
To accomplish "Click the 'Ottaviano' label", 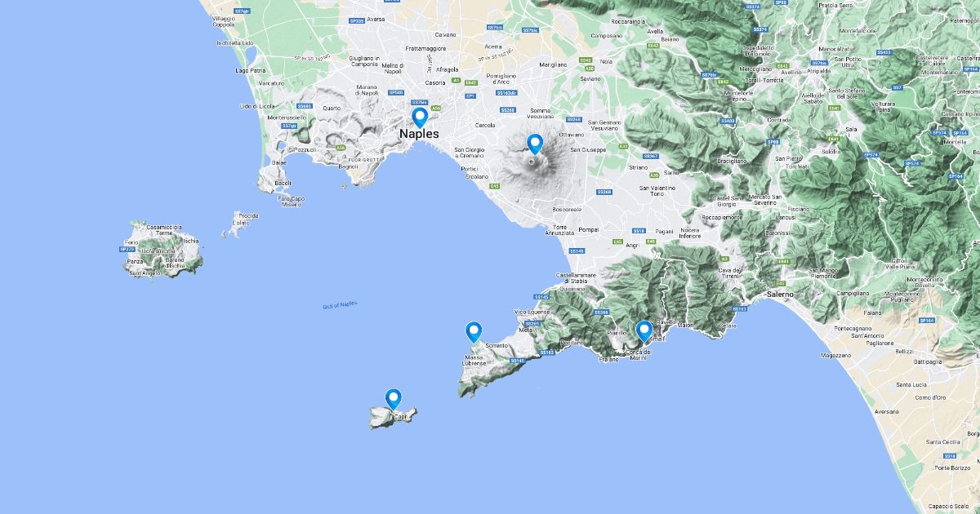I will pos(572,135).
